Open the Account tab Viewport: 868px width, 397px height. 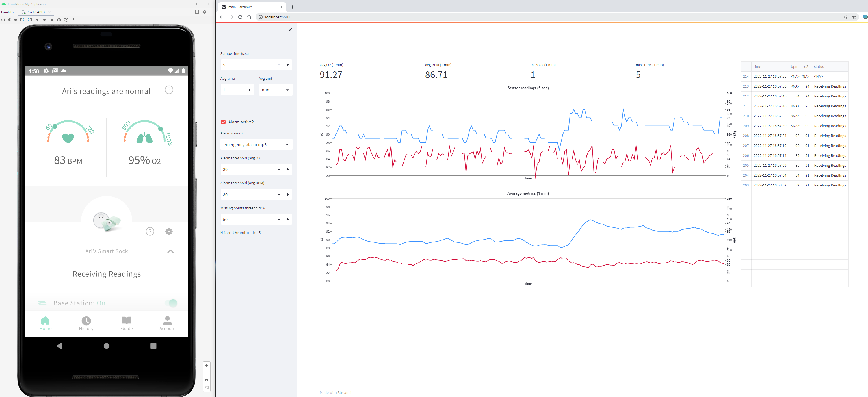(x=167, y=324)
